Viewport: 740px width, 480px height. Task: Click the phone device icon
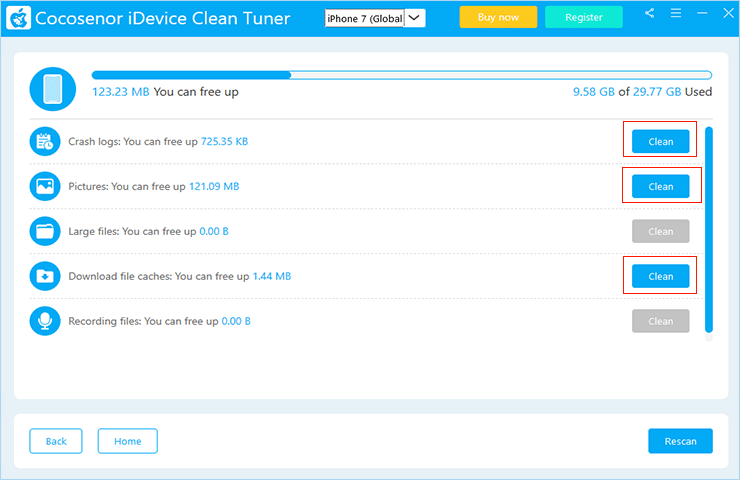[53, 89]
